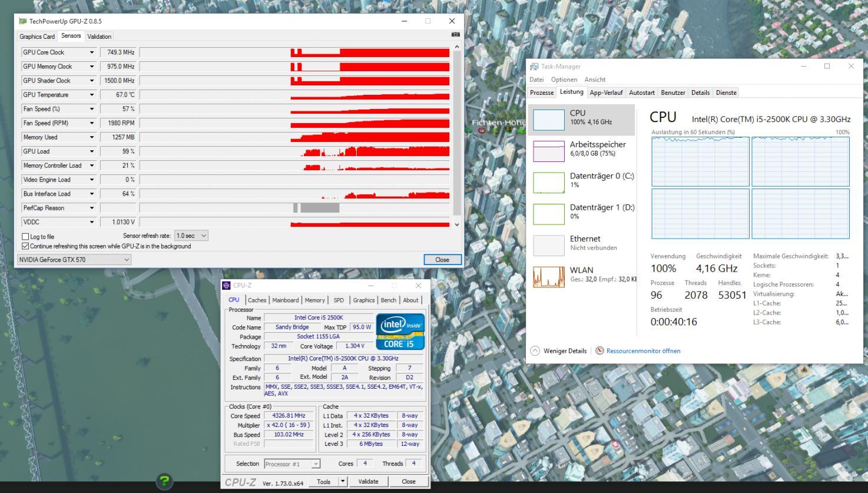
Task: Open the Validation tab in GPU-Z
Action: pyautogui.click(x=100, y=37)
